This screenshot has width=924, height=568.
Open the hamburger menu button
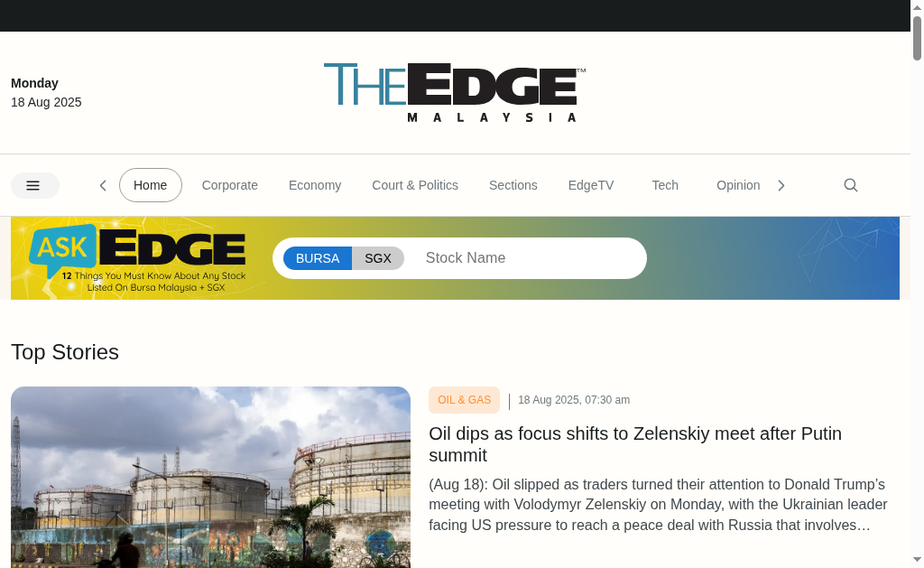pyautogui.click(x=35, y=185)
